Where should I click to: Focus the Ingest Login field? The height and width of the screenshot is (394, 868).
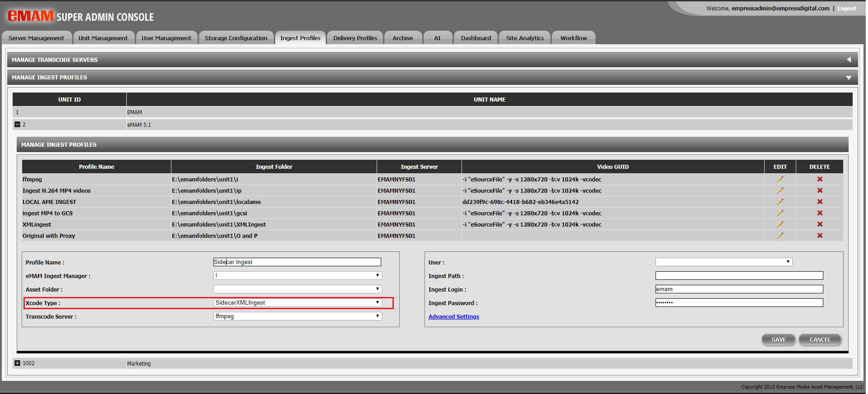tap(739, 289)
